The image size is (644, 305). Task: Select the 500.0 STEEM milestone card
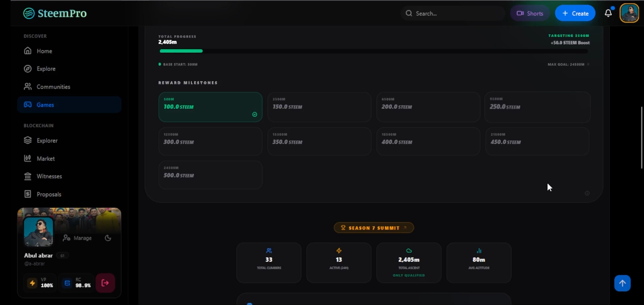(210, 175)
